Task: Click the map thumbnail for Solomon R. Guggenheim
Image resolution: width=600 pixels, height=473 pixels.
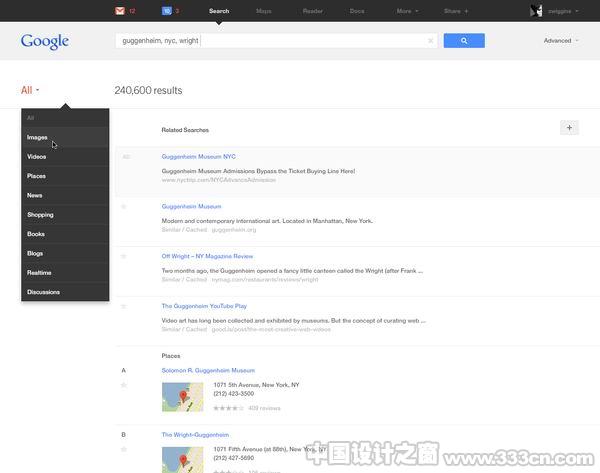Action: [183, 397]
